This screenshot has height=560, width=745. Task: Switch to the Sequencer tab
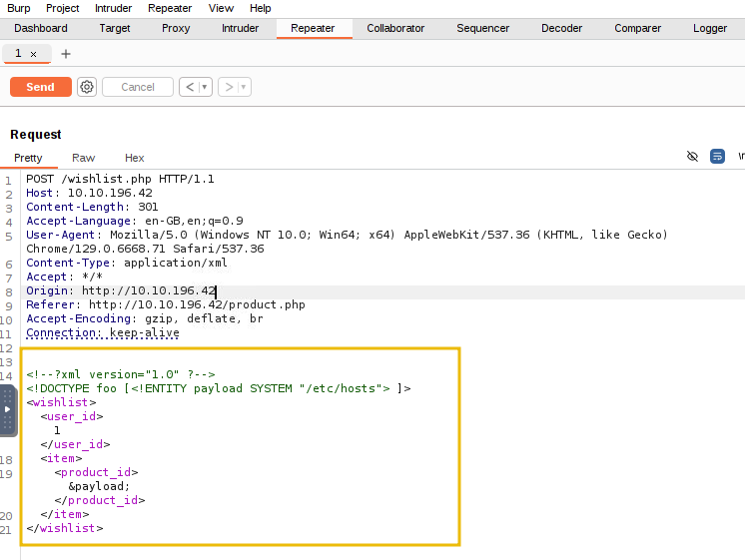[x=482, y=29]
